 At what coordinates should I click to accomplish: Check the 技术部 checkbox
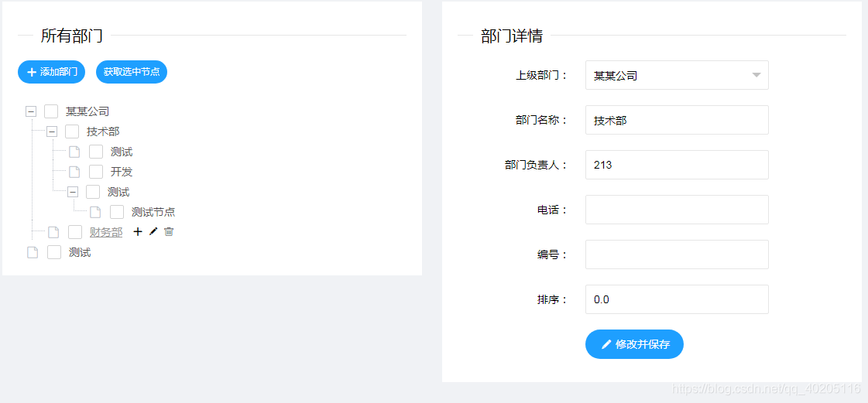72,131
